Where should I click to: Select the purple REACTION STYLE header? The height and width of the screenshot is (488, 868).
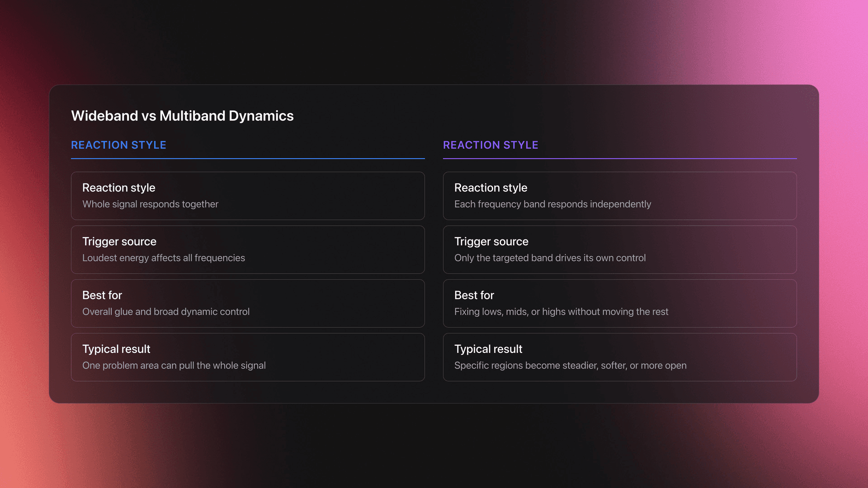(x=491, y=145)
